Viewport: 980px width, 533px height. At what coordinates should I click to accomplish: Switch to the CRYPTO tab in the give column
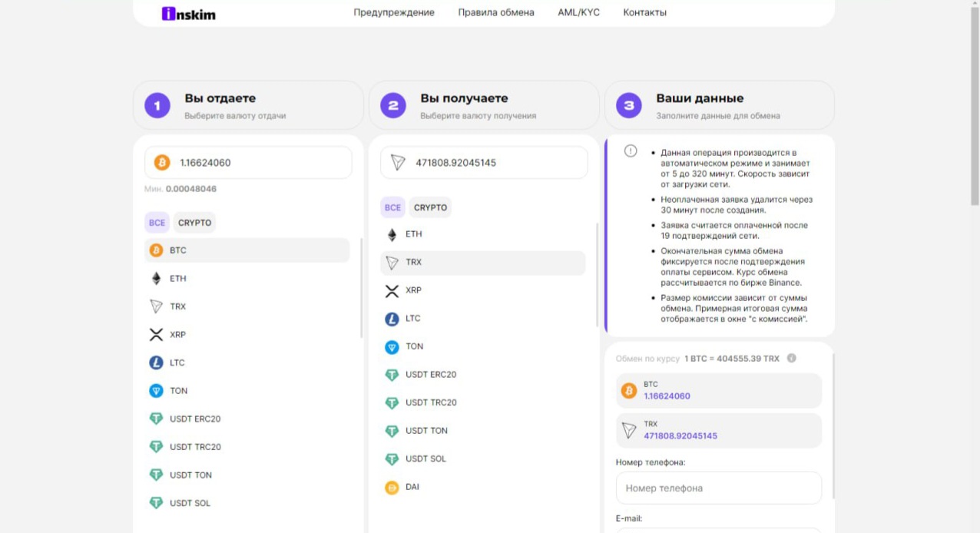[x=194, y=223]
